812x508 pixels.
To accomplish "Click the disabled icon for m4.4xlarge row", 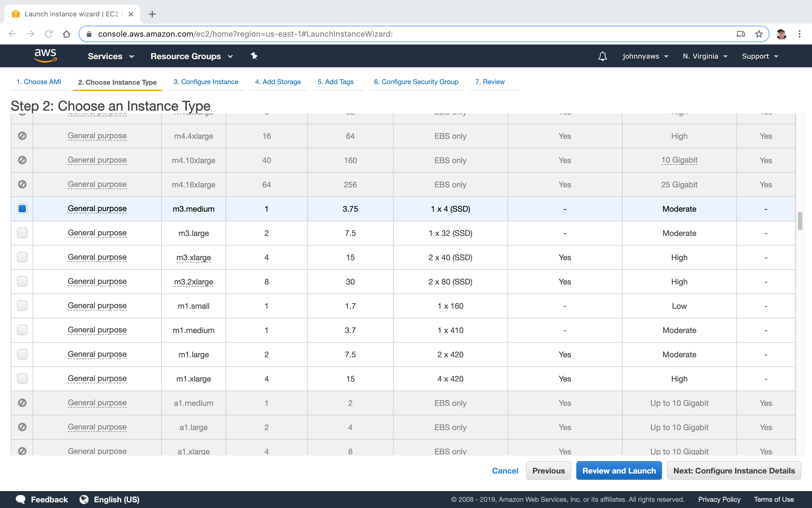I will [x=22, y=136].
